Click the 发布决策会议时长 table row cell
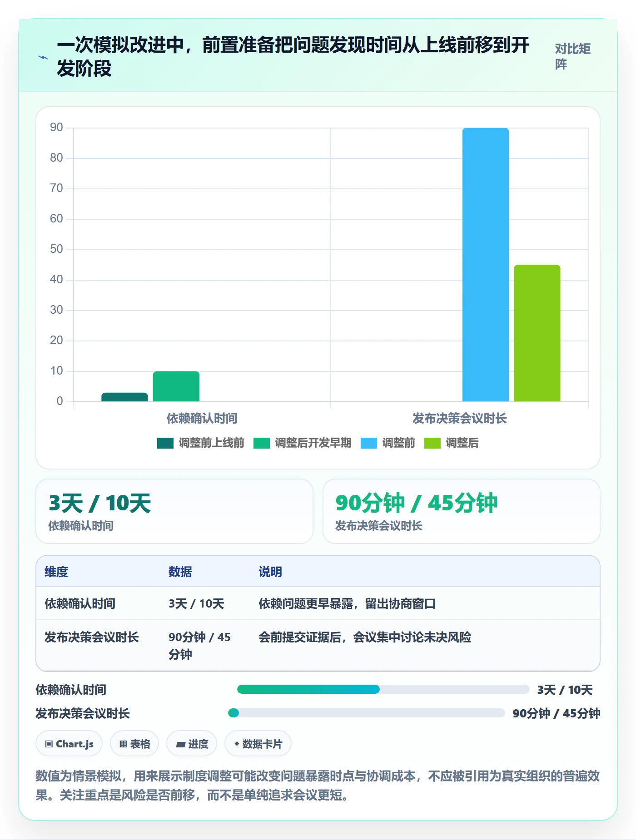The image size is (636, 840). click(92, 637)
